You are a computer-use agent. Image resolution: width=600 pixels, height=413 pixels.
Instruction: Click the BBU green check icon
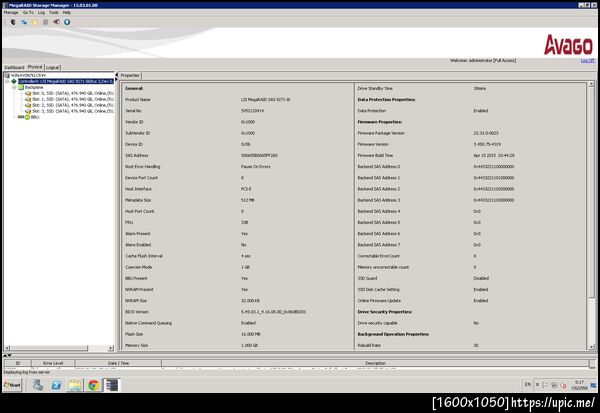point(27,117)
